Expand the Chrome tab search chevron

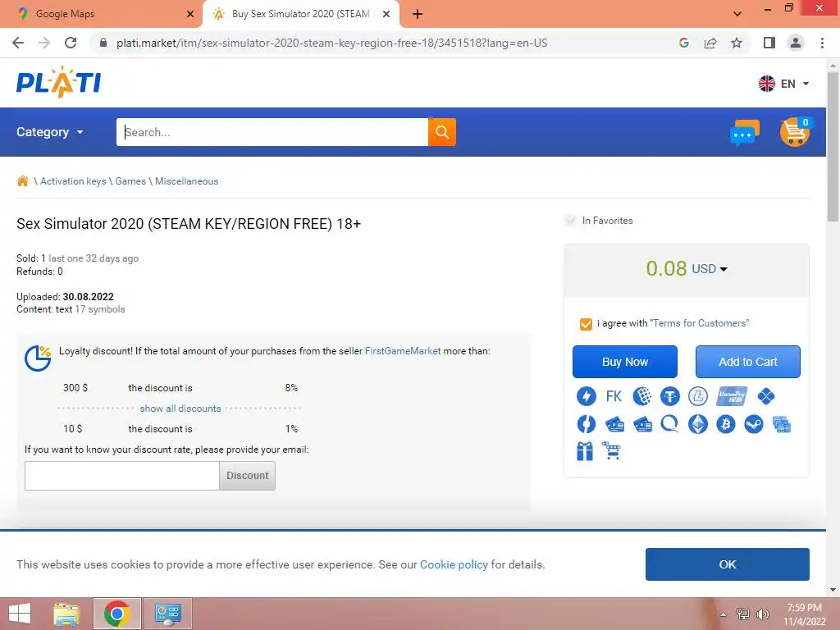point(737,13)
